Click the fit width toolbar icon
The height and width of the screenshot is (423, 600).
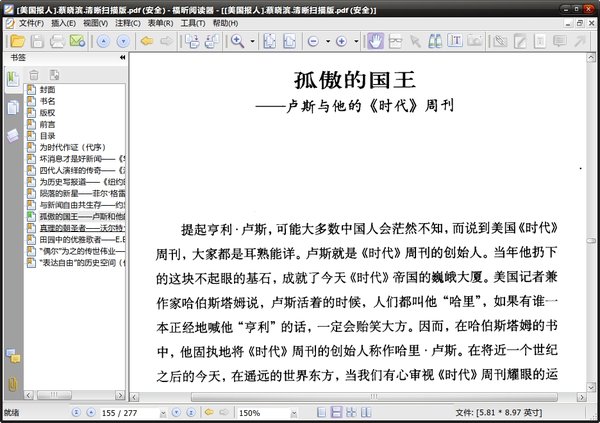tap(289, 41)
